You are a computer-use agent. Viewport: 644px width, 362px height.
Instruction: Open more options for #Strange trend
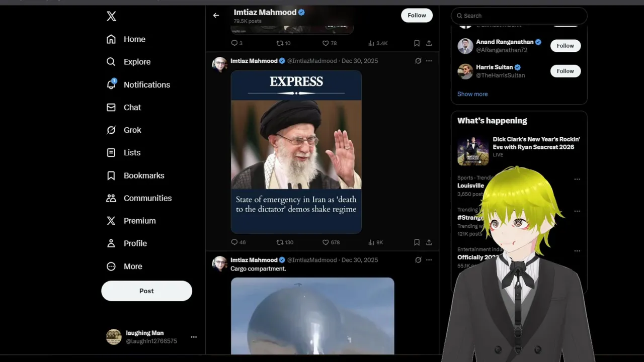[577, 211]
